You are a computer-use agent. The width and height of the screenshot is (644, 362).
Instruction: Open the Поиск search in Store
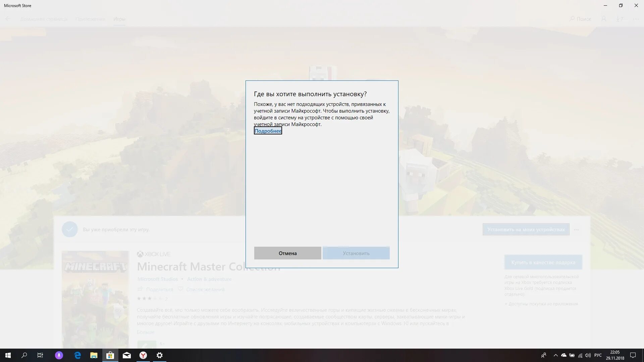(x=580, y=19)
